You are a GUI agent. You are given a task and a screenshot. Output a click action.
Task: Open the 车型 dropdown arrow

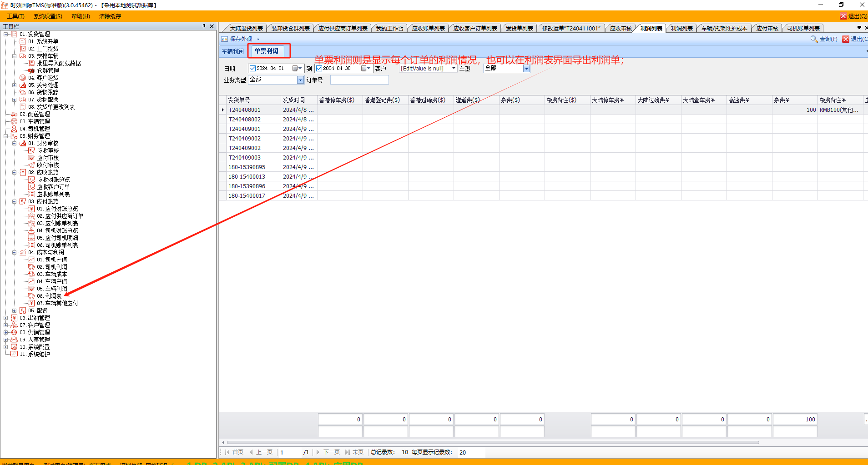pyautogui.click(x=526, y=69)
